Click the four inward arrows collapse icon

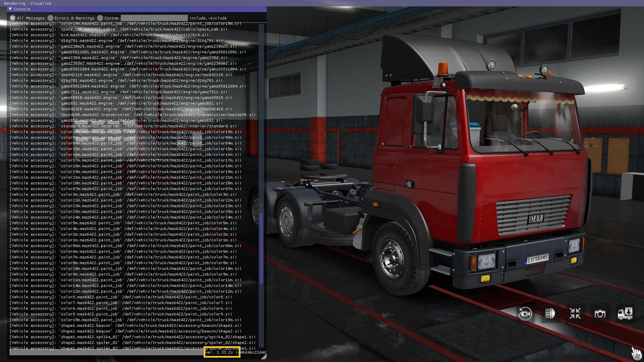coord(575,314)
